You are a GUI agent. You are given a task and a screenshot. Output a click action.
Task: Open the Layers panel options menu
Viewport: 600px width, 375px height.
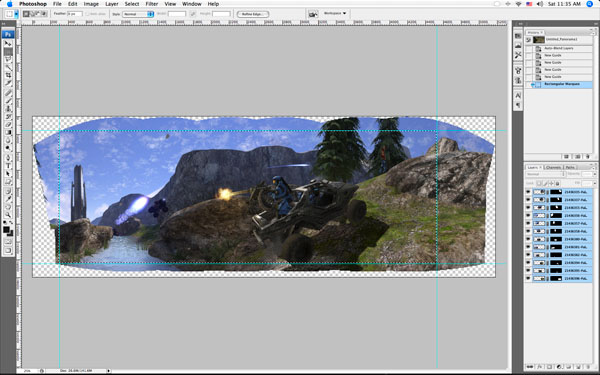pyautogui.click(x=593, y=168)
